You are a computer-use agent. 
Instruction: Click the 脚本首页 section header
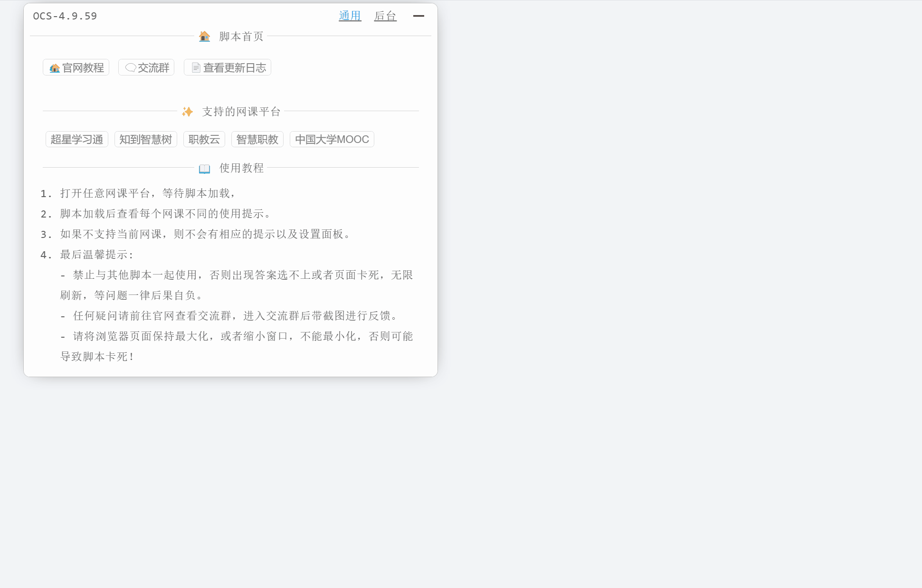click(x=240, y=37)
